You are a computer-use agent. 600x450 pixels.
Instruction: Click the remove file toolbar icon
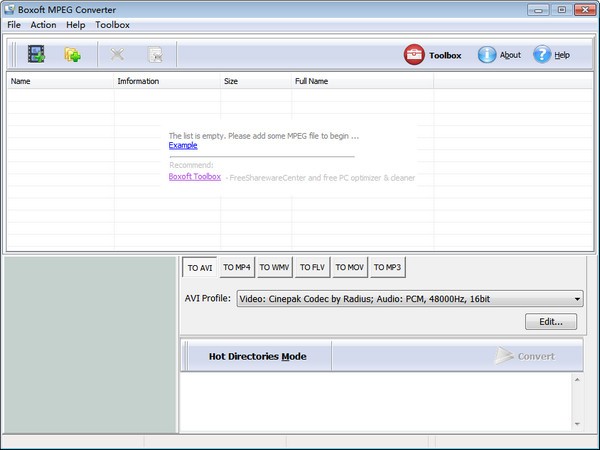118,55
